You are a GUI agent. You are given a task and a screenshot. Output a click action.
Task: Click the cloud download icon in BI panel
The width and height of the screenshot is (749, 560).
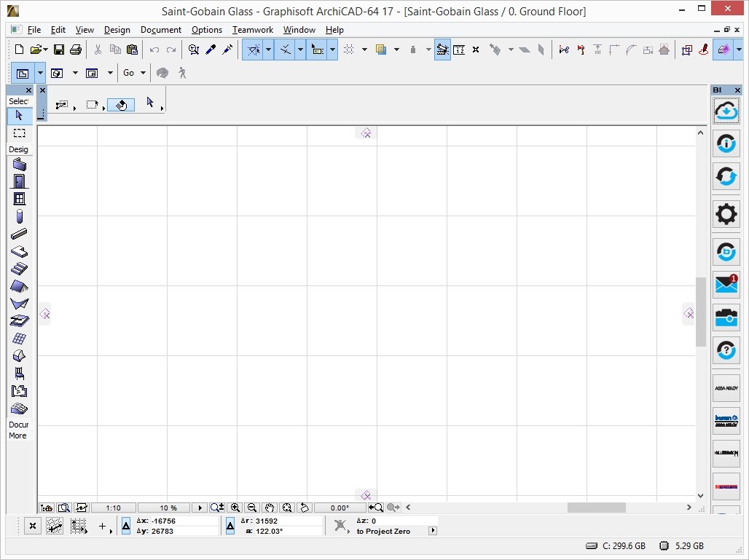[x=726, y=111]
